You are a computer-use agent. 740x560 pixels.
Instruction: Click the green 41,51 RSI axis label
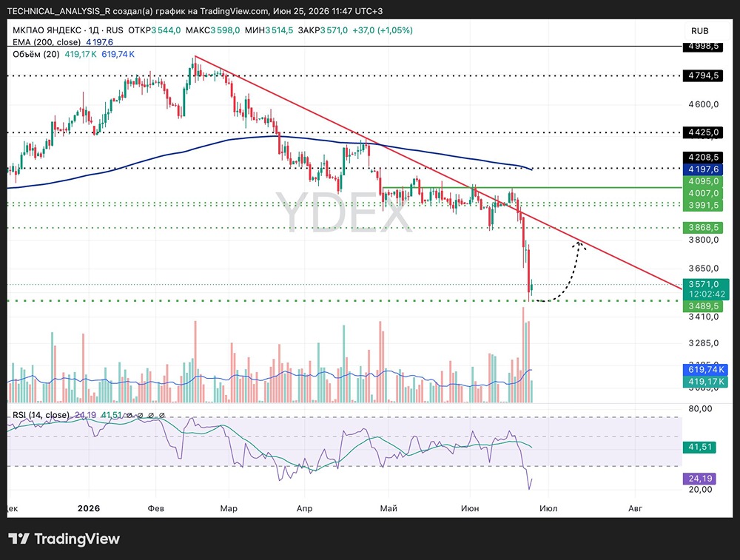[699, 447]
